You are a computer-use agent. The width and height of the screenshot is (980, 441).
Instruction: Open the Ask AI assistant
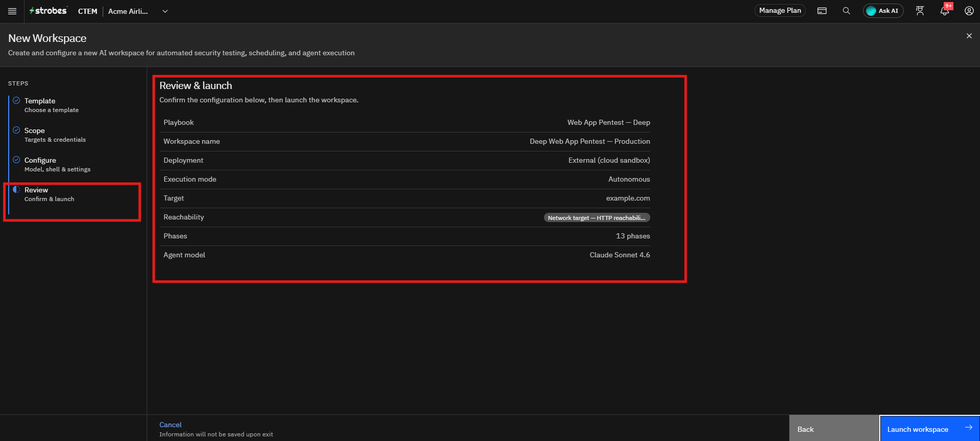click(x=883, y=11)
